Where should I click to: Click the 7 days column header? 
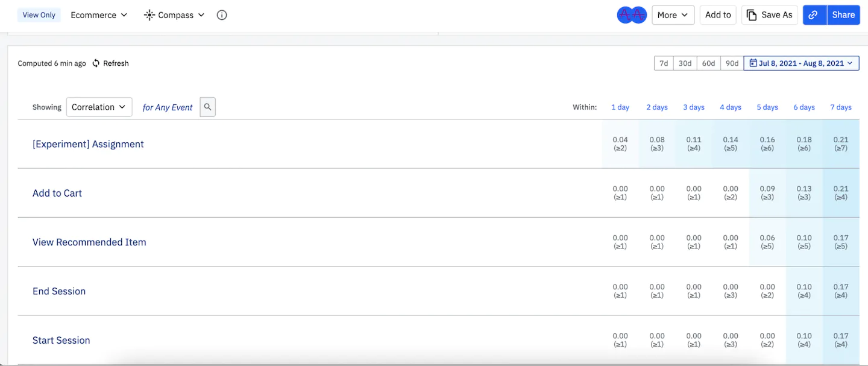pyautogui.click(x=841, y=107)
